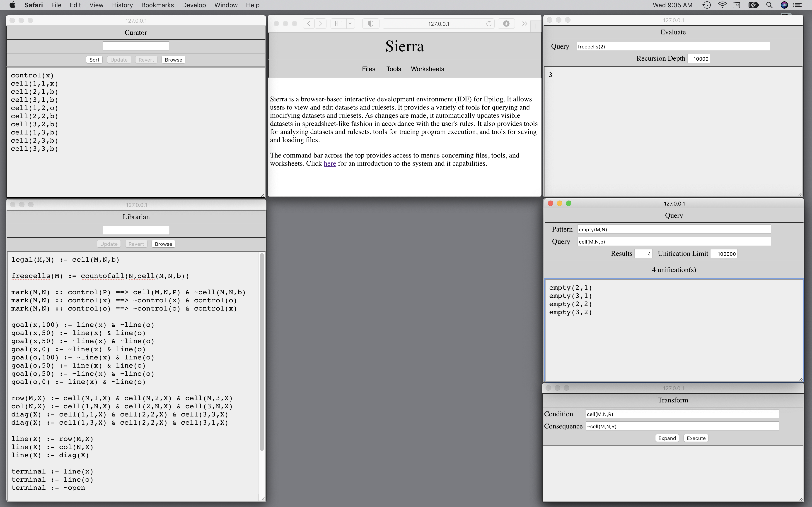Toggle the Safari sidebar button

click(x=338, y=24)
